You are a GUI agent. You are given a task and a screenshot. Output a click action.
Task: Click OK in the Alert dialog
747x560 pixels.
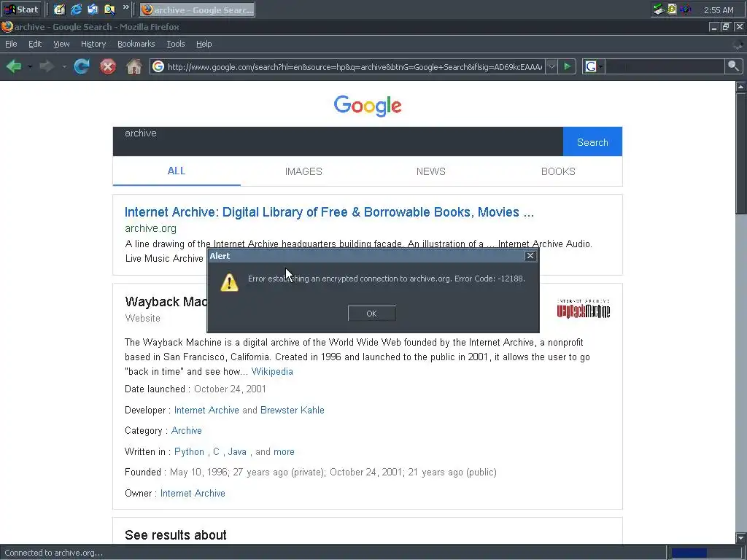(371, 314)
